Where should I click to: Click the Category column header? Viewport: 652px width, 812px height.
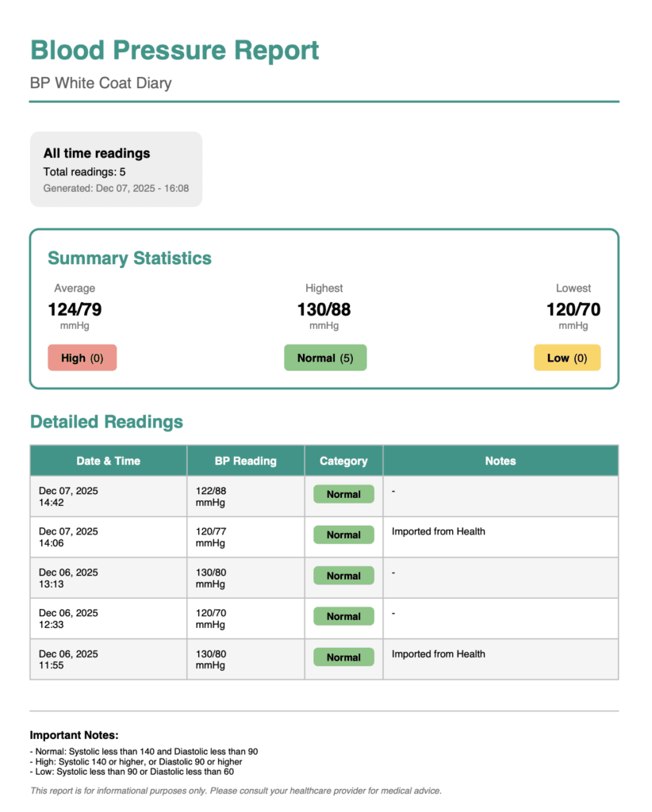(x=343, y=461)
